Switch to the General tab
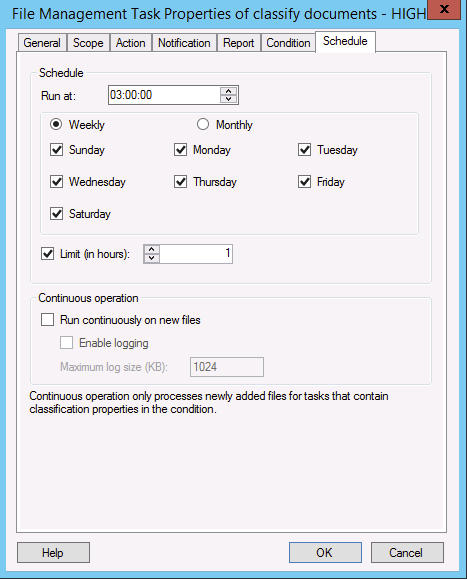467x580 pixels. point(42,43)
